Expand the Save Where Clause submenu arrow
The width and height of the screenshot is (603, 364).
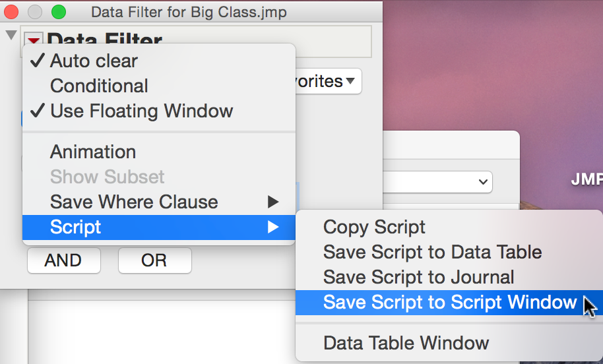[273, 202]
